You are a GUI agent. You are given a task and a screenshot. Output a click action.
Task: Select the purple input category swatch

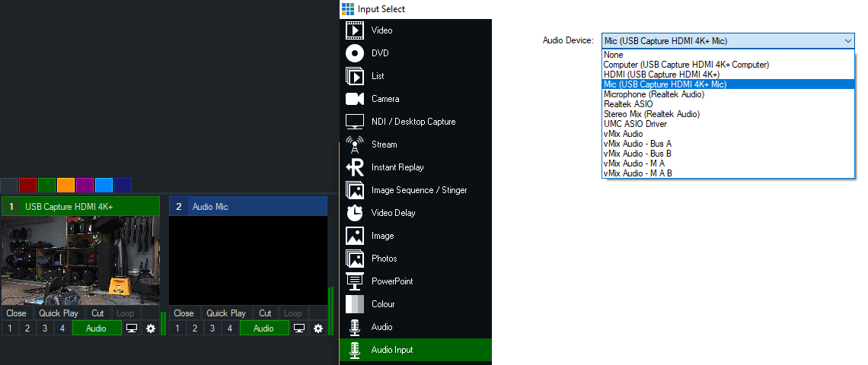tap(85, 186)
